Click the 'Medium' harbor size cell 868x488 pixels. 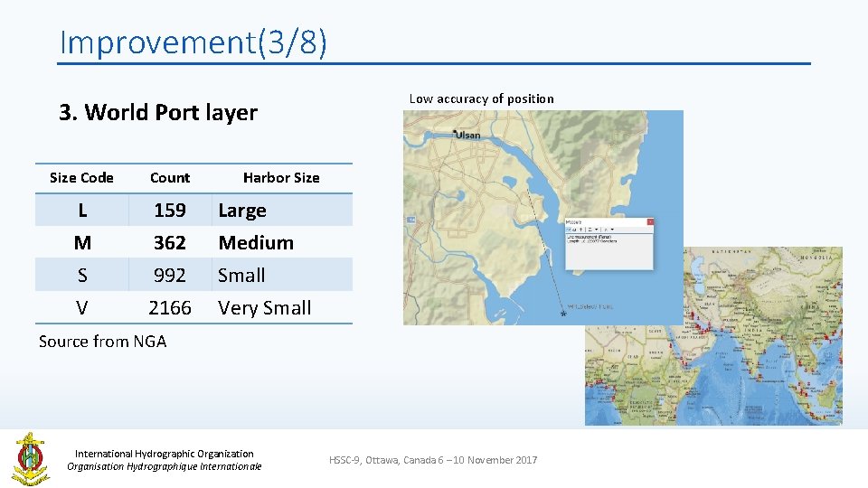(x=282, y=242)
